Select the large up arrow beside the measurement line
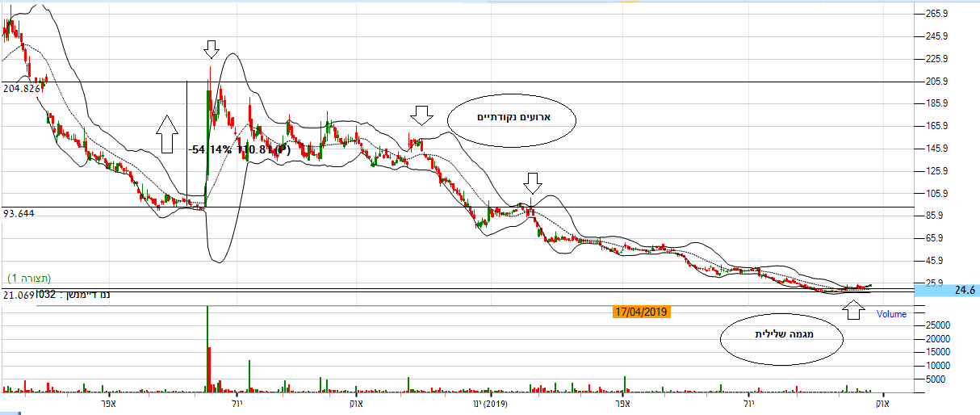 [166, 133]
